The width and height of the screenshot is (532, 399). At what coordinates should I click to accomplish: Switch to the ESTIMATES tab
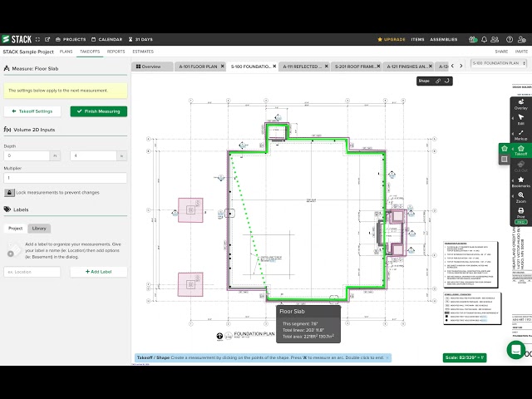click(143, 52)
